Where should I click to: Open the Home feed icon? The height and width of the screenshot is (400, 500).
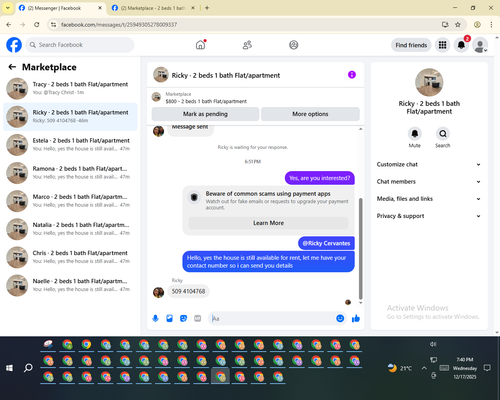tap(200, 45)
